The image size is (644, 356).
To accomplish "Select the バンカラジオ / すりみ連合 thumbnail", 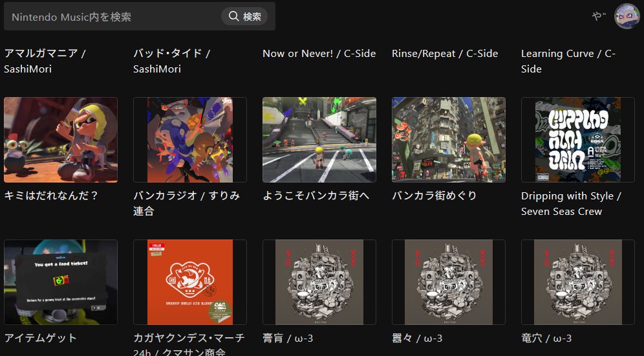I will (x=189, y=140).
